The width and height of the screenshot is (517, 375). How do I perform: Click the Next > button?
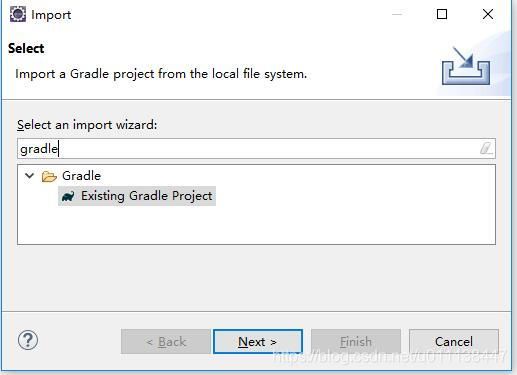[x=258, y=341]
